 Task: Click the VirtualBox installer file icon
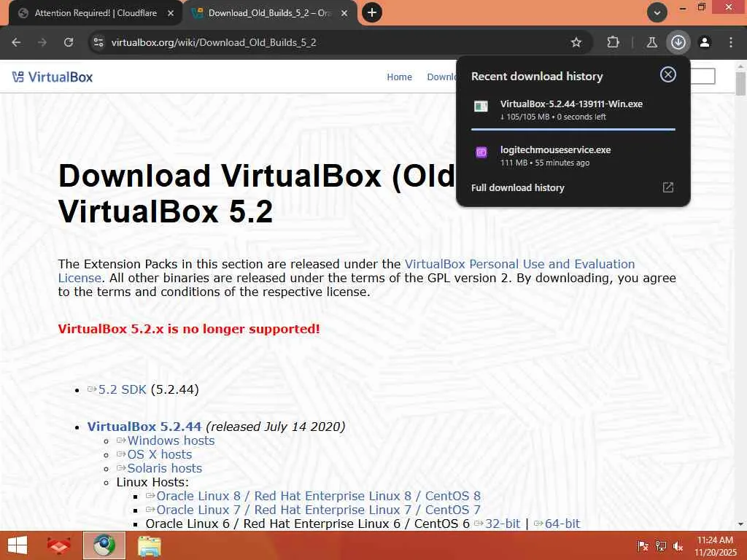(481, 106)
